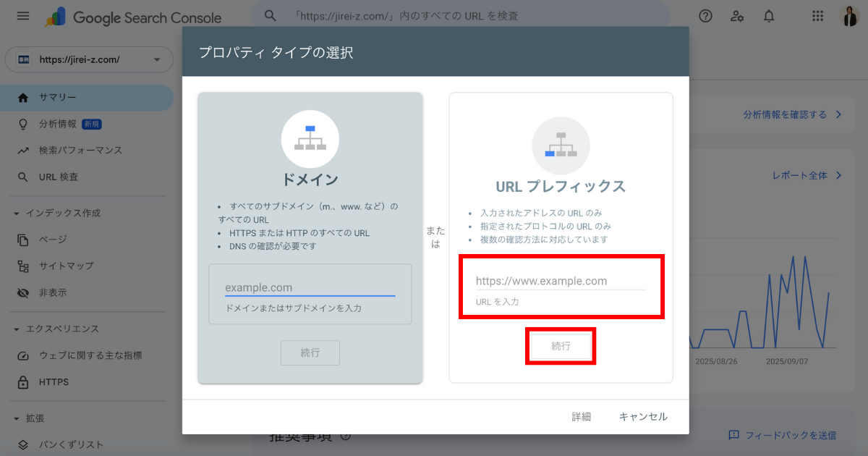This screenshot has height=456, width=868.
Task: Click the home icon beside サマリー
Action: coord(23,98)
